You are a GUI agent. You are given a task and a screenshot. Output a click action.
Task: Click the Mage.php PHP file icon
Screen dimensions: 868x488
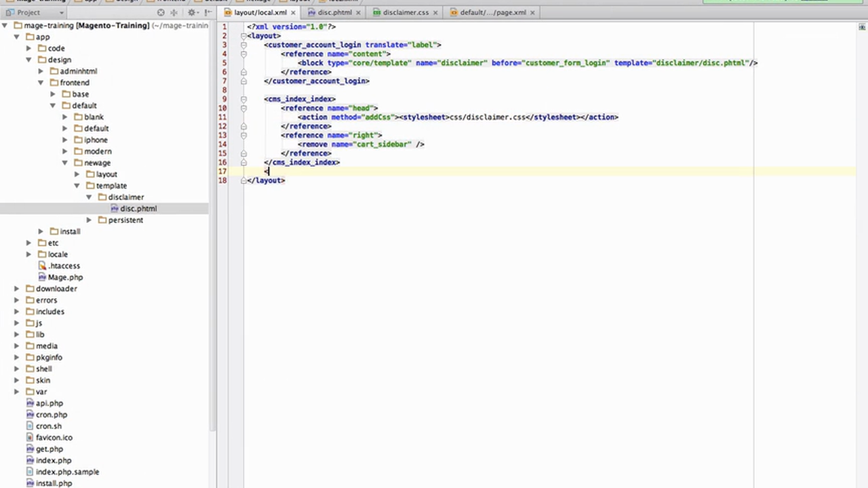tap(42, 277)
